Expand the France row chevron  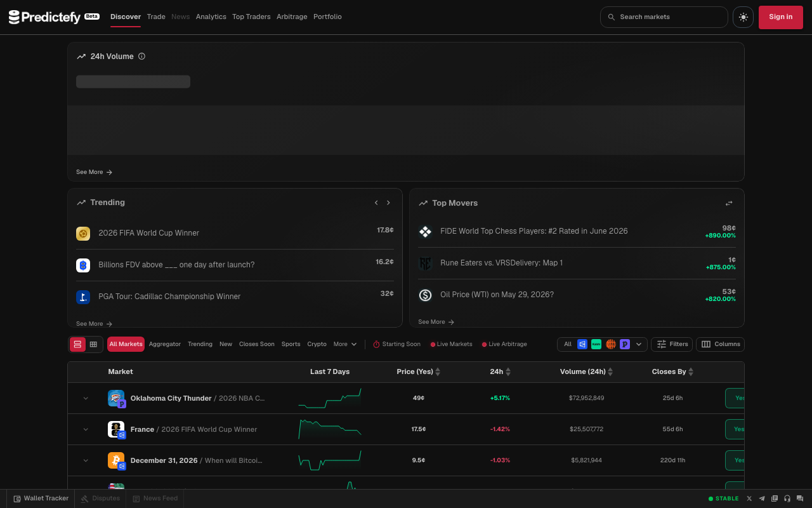coord(86,429)
